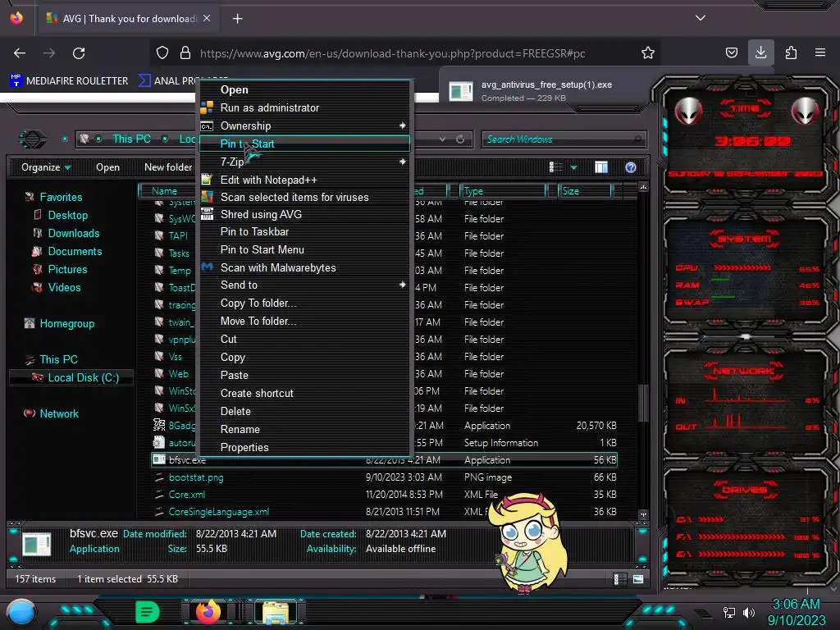Select Core.xml file
Image resolution: width=840 pixels, height=630 pixels.
click(187, 495)
